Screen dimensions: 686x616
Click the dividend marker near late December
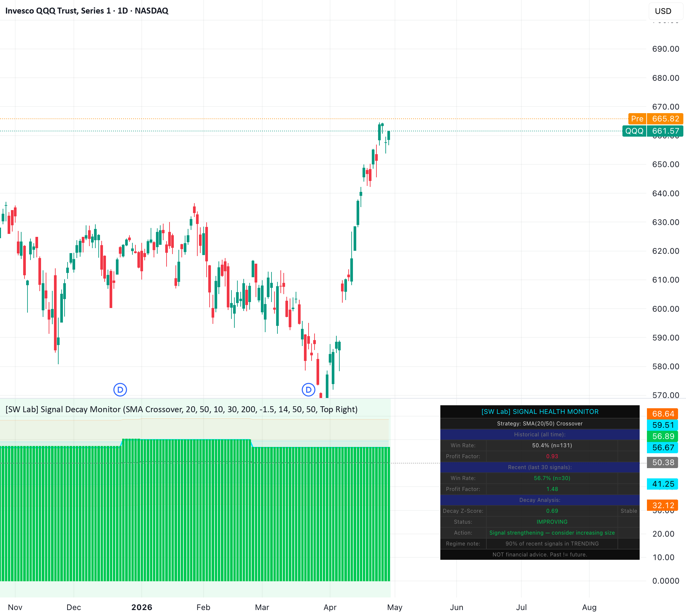(120, 390)
